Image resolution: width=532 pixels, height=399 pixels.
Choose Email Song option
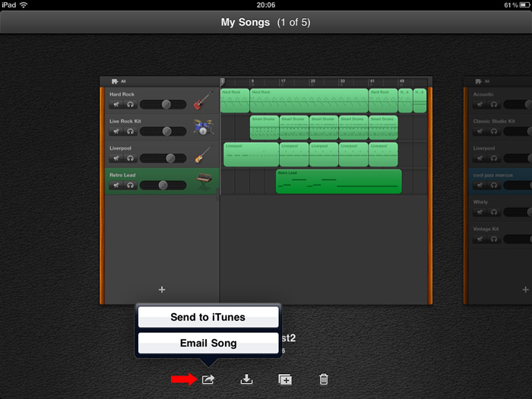[x=208, y=343]
